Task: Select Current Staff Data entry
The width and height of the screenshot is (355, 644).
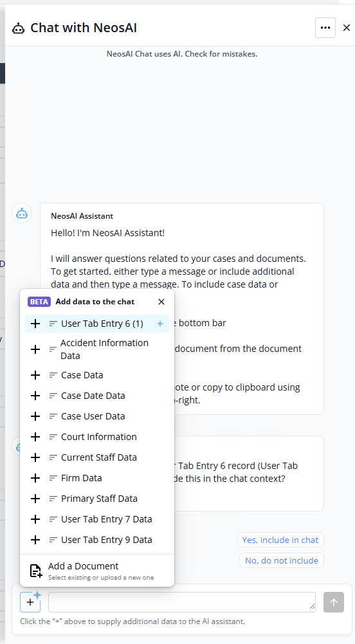Action: tap(97, 457)
